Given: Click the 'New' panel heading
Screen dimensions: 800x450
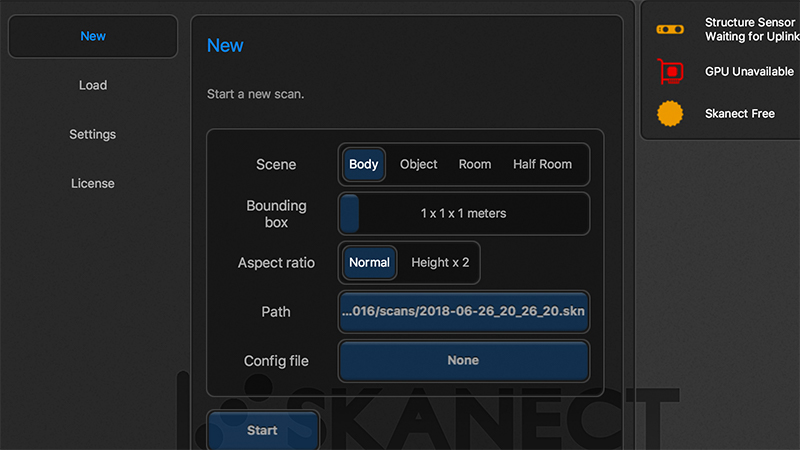Looking at the screenshot, I should point(225,45).
